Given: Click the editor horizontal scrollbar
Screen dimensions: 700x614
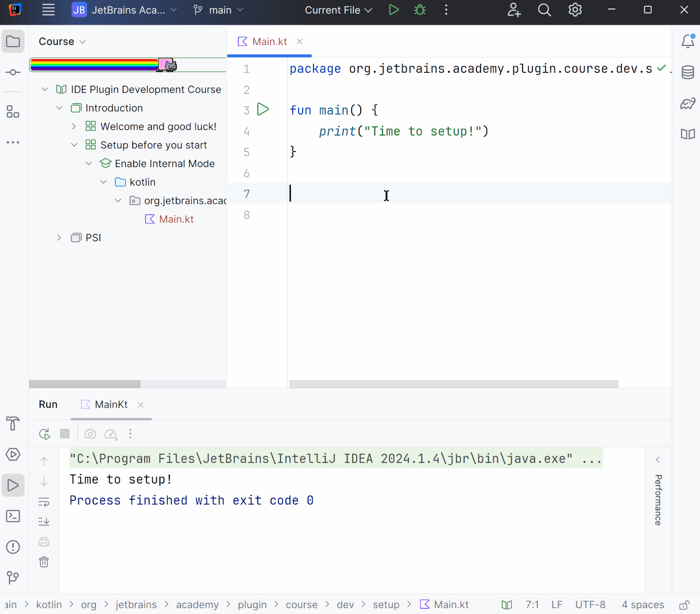Looking at the screenshot, I should click(453, 384).
